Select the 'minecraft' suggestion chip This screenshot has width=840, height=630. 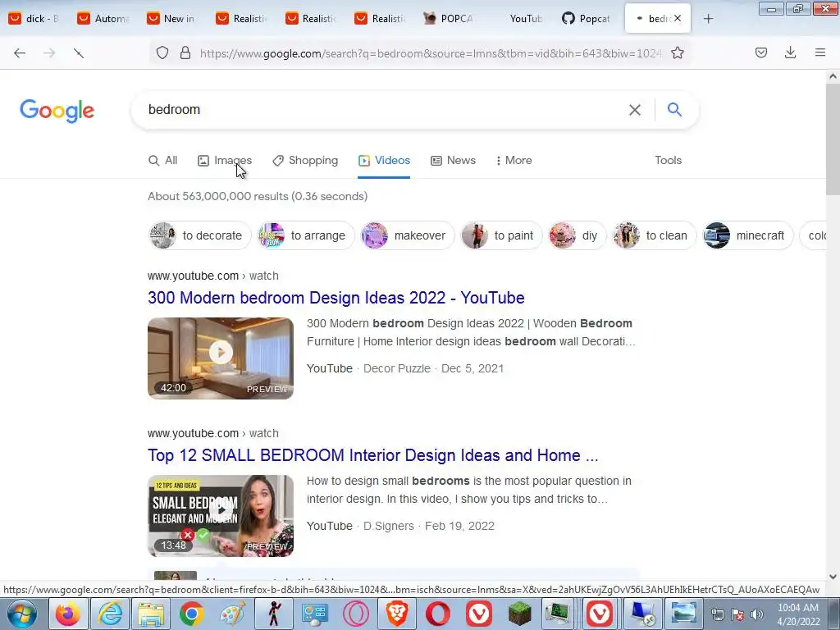tap(748, 235)
